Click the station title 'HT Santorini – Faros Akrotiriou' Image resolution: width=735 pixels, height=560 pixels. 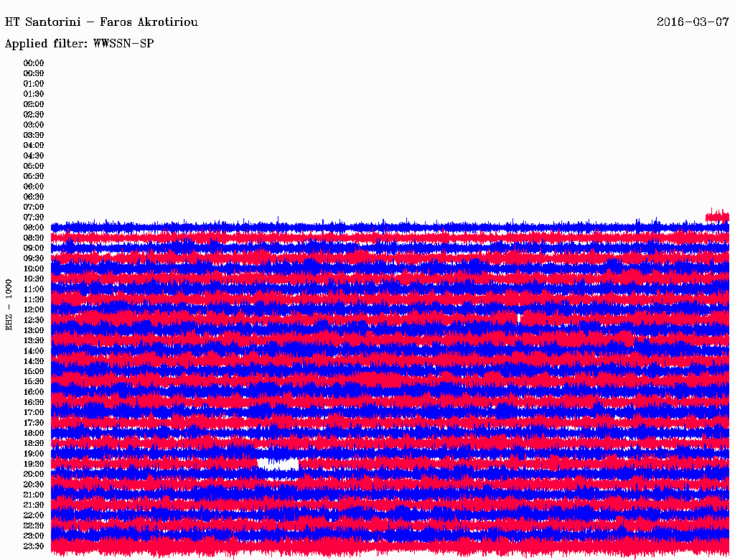point(101,22)
